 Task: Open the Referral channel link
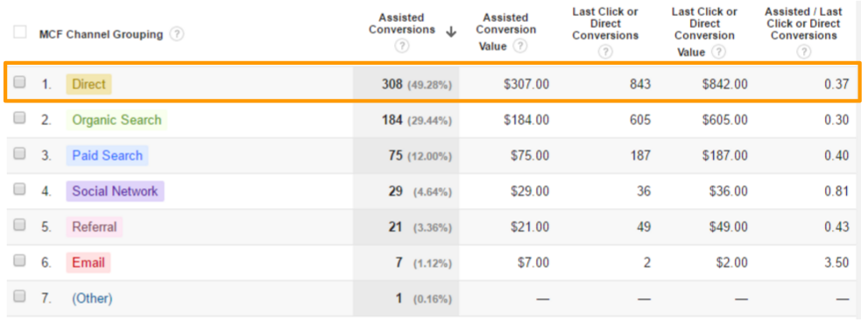(95, 227)
